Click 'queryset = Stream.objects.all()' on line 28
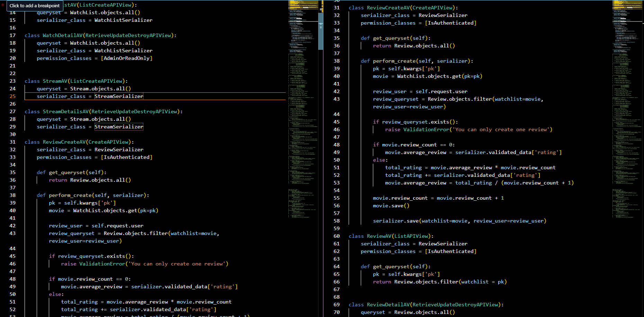This screenshot has height=317, width=644. coord(84,119)
